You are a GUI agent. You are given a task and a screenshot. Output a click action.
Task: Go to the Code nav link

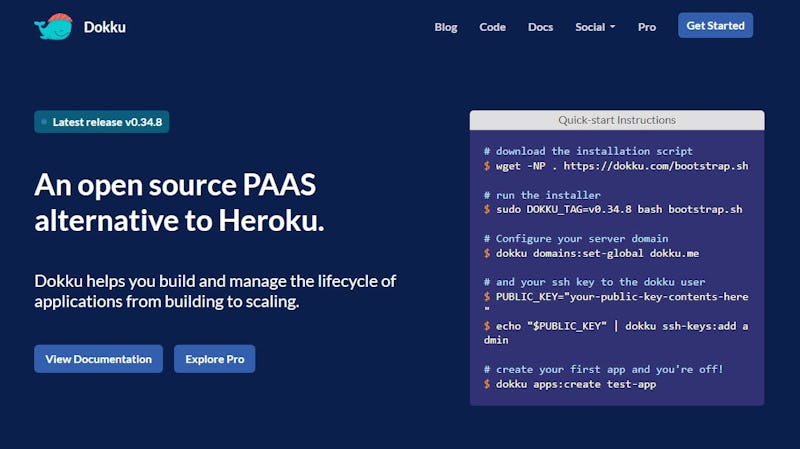[x=492, y=27]
